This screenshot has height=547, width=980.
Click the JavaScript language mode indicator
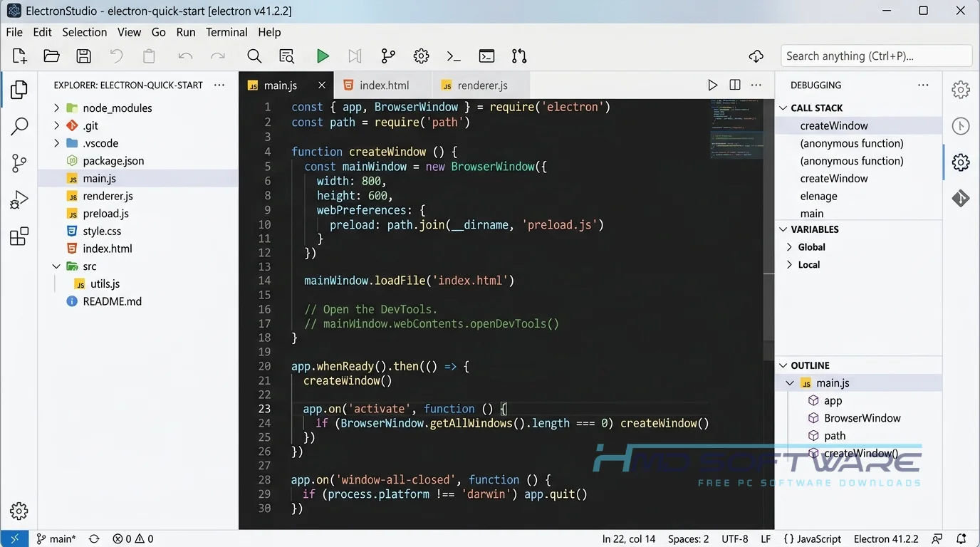click(x=812, y=539)
